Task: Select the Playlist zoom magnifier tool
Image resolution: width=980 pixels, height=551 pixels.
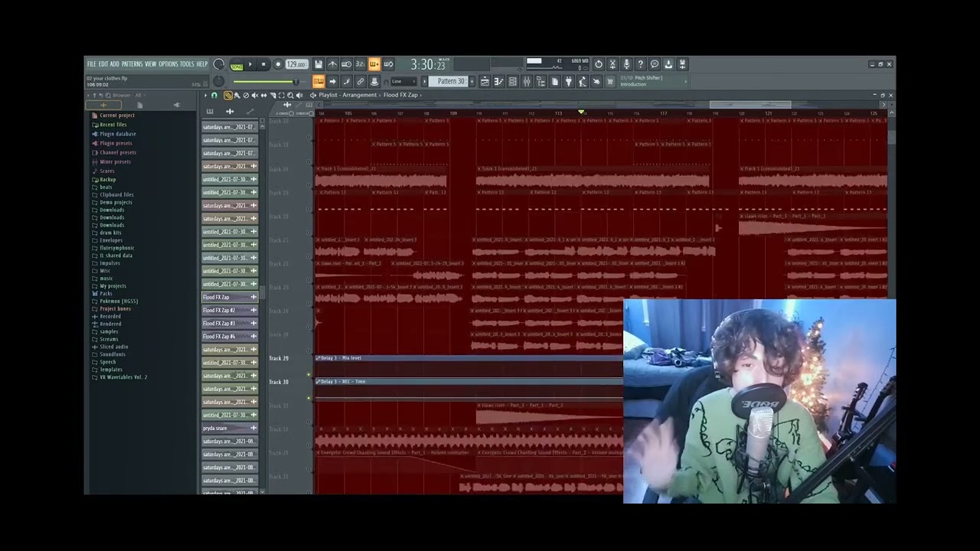Action: 290,95
